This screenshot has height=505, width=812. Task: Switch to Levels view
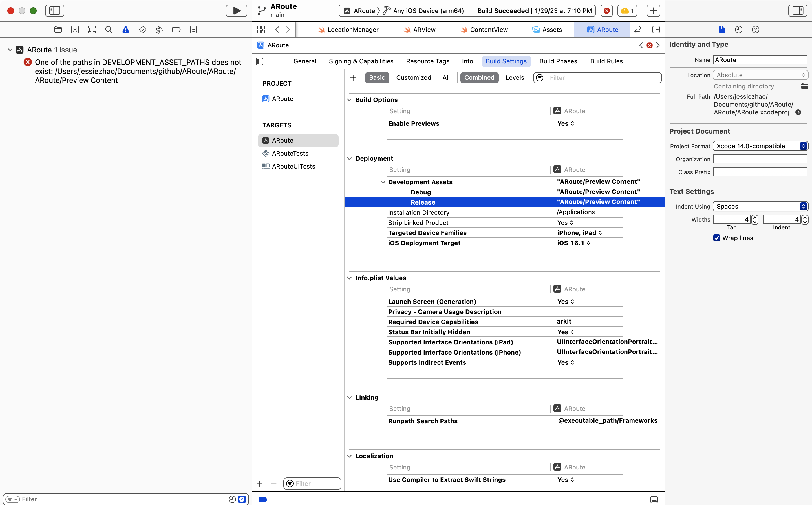click(515, 77)
